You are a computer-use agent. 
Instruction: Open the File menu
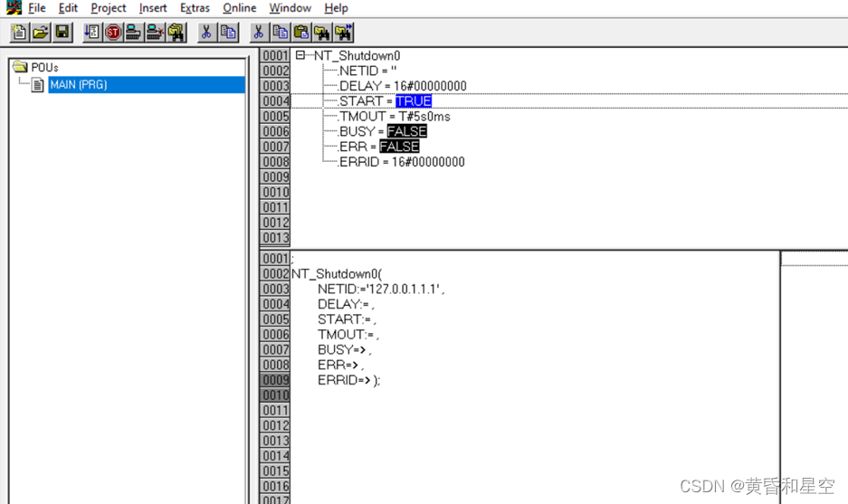pyautogui.click(x=37, y=8)
